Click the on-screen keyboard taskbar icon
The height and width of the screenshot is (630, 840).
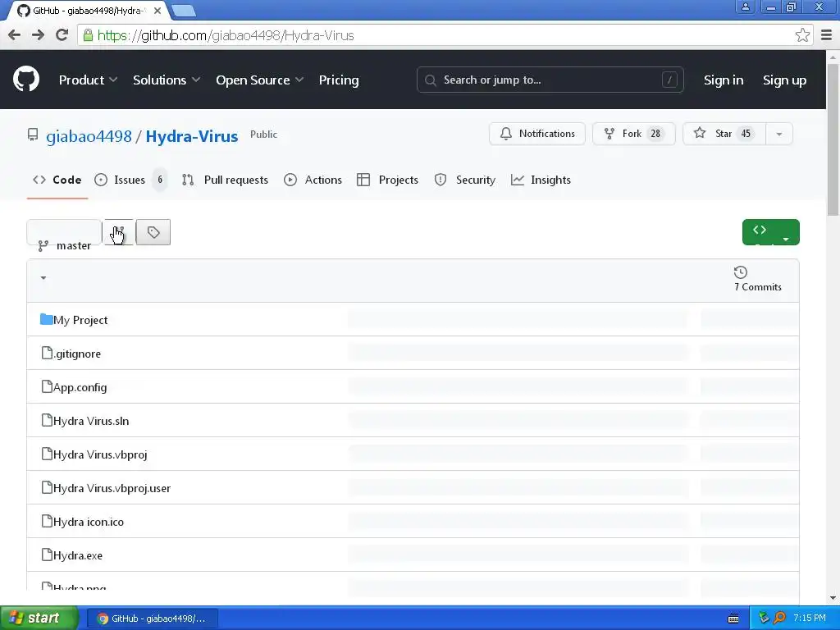733,619
